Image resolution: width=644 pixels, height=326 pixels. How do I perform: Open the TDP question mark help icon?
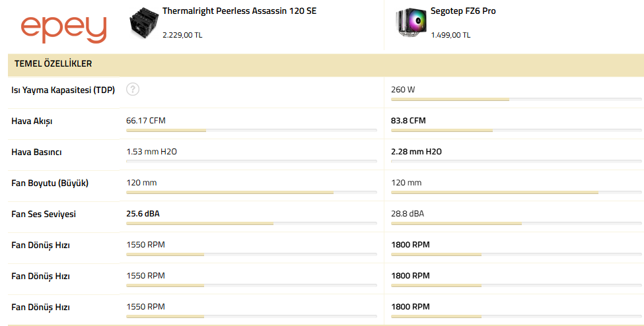click(x=133, y=89)
